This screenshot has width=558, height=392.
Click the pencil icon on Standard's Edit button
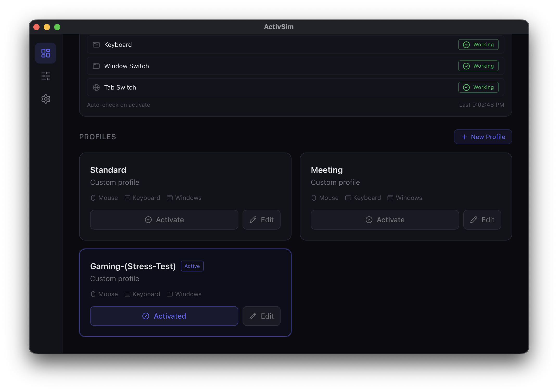253,220
